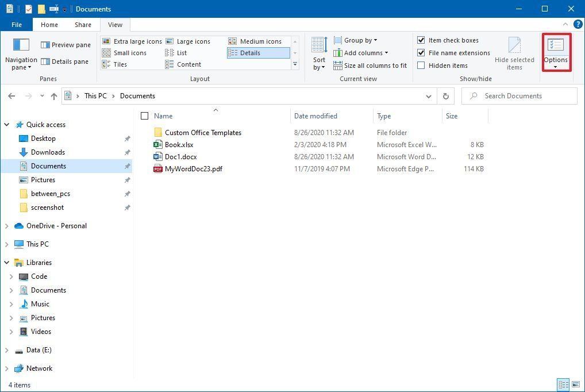Open the Group by dropdown

[x=355, y=40]
